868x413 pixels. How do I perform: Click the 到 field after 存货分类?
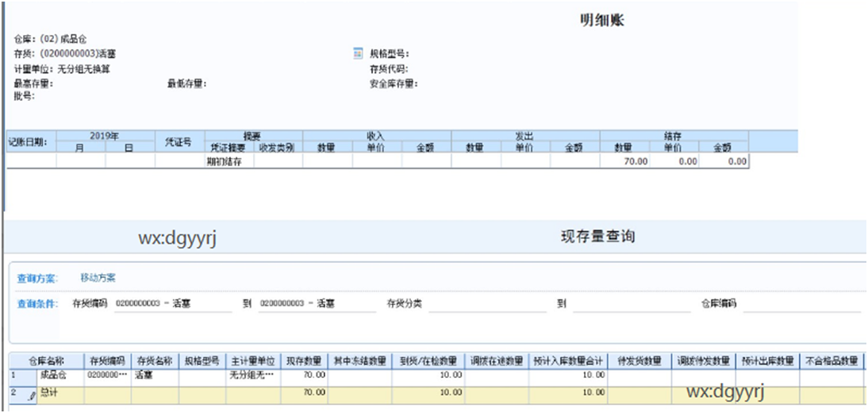[632, 304]
